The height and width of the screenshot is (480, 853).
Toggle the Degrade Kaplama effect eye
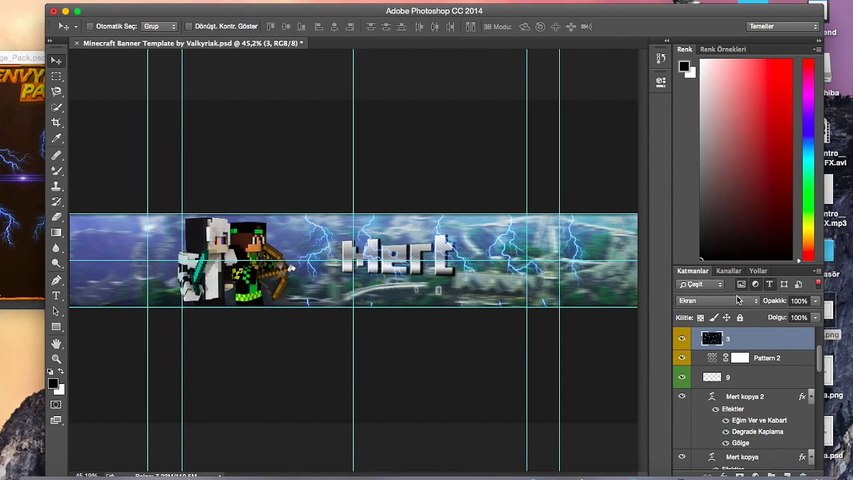pyautogui.click(x=726, y=432)
